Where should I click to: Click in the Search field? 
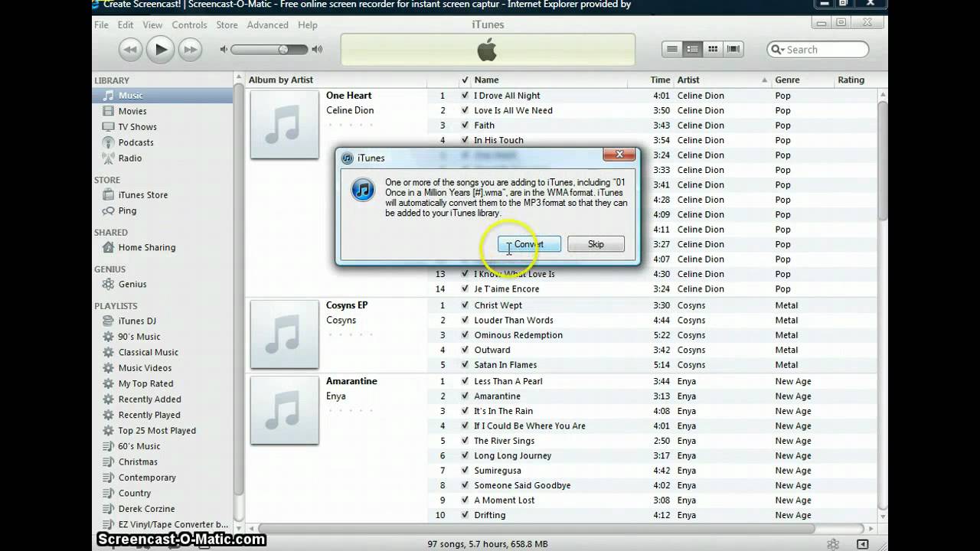pos(818,50)
